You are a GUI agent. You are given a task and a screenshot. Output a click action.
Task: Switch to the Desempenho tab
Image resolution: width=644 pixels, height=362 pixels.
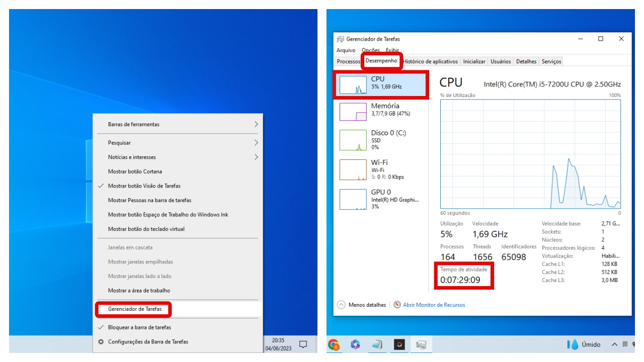[381, 61]
